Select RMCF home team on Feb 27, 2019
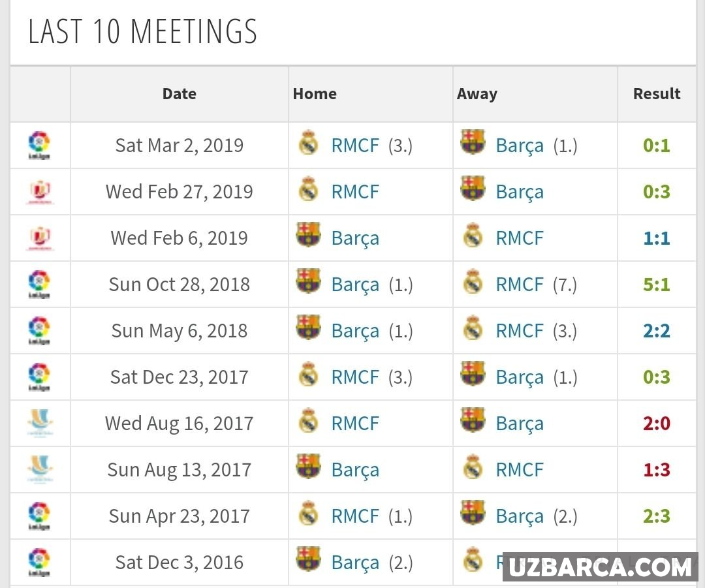The height and width of the screenshot is (588, 705). [355, 192]
